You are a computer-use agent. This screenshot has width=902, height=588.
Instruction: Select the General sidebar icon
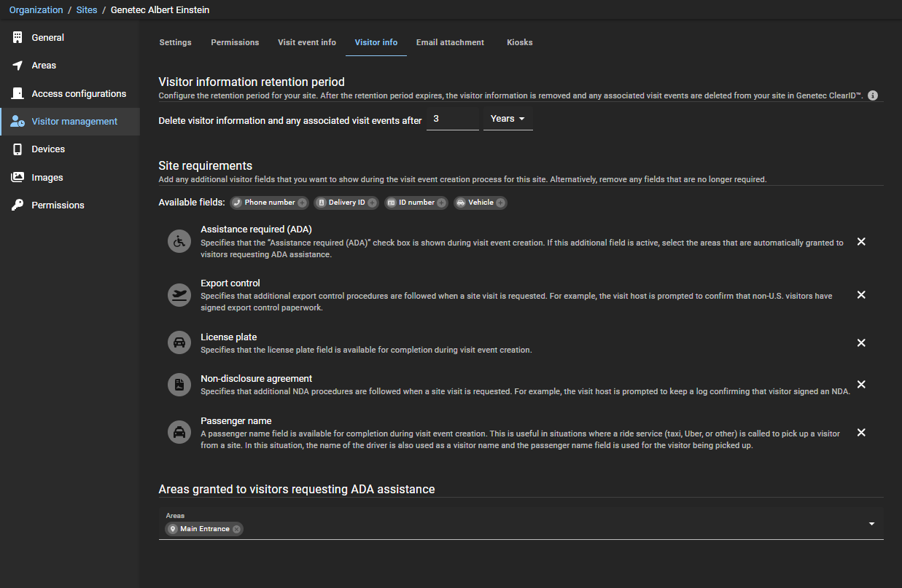[x=18, y=37]
